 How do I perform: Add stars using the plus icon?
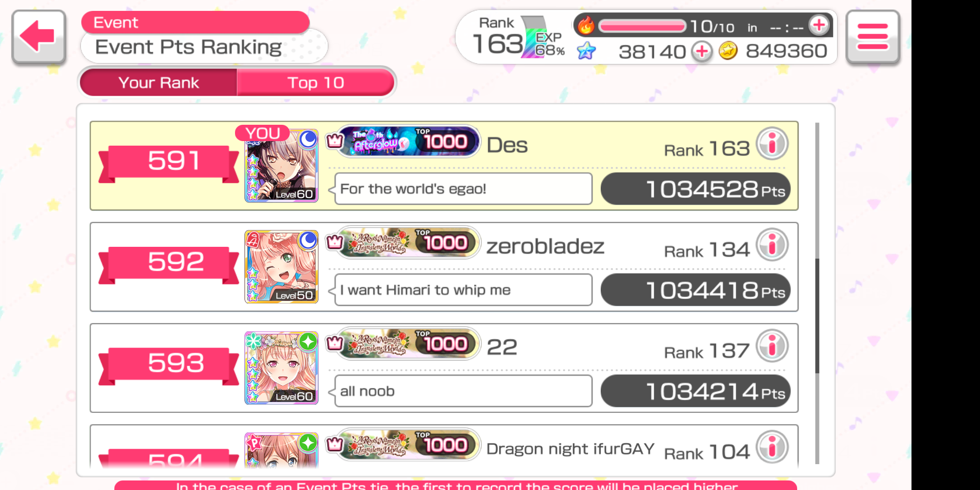pos(702,51)
